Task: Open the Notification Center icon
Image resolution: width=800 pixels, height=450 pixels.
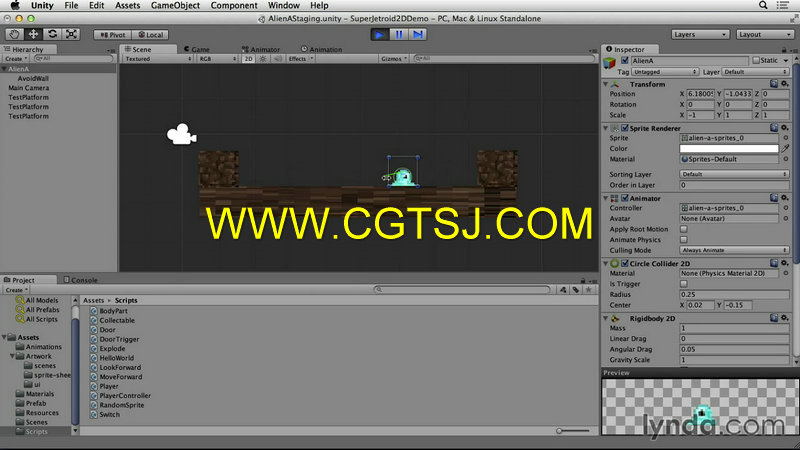Action: click(783, 5)
